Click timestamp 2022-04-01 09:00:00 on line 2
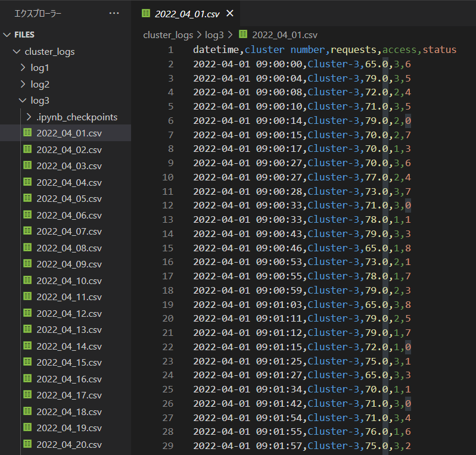Screen dimensions: 476x455 (x=248, y=64)
